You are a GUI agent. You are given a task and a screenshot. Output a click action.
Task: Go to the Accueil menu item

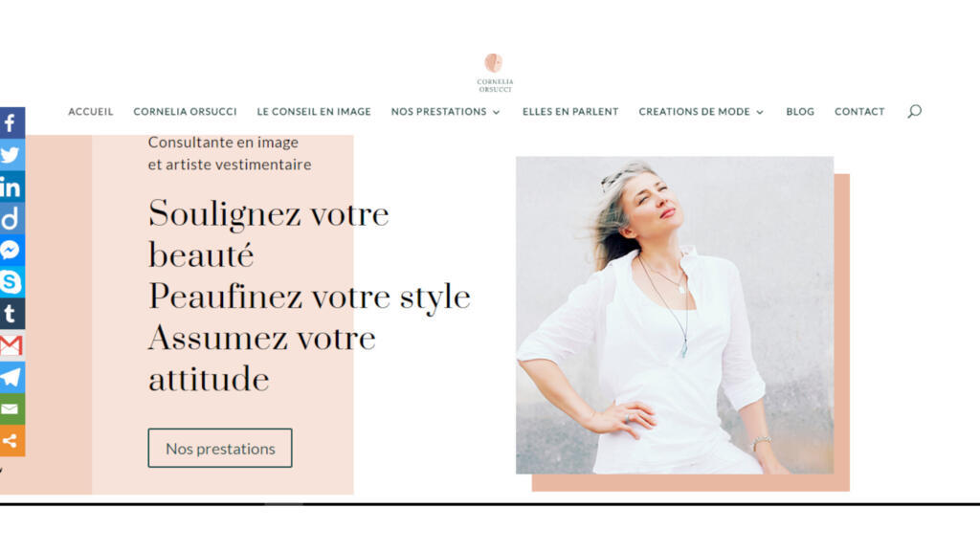pyautogui.click(x=91, y=112)
